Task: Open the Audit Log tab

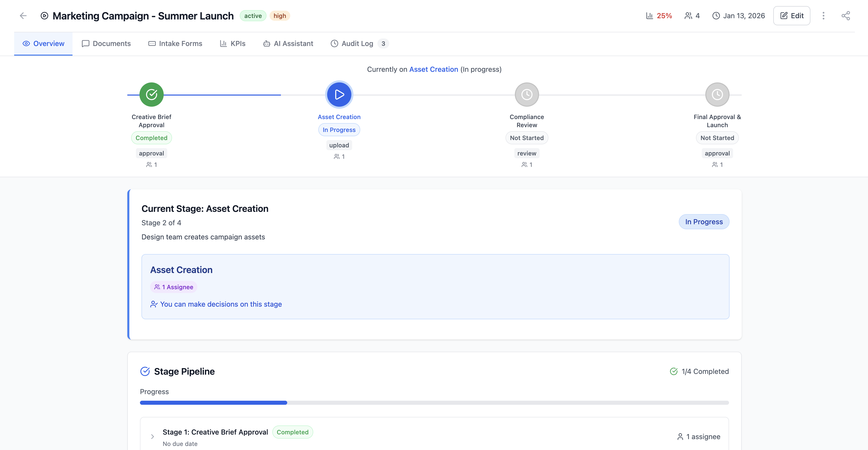Action: [x=357, y=43]
